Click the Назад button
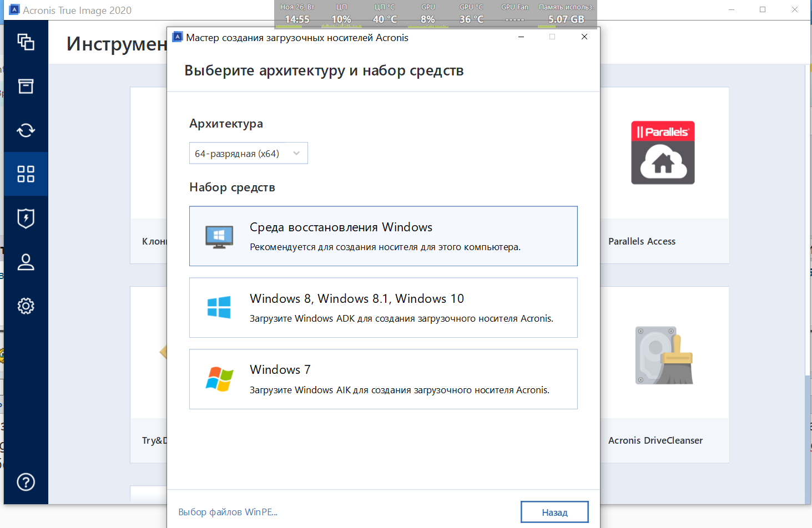The width and height of the screenshot is (812, 528). [554, 512]
